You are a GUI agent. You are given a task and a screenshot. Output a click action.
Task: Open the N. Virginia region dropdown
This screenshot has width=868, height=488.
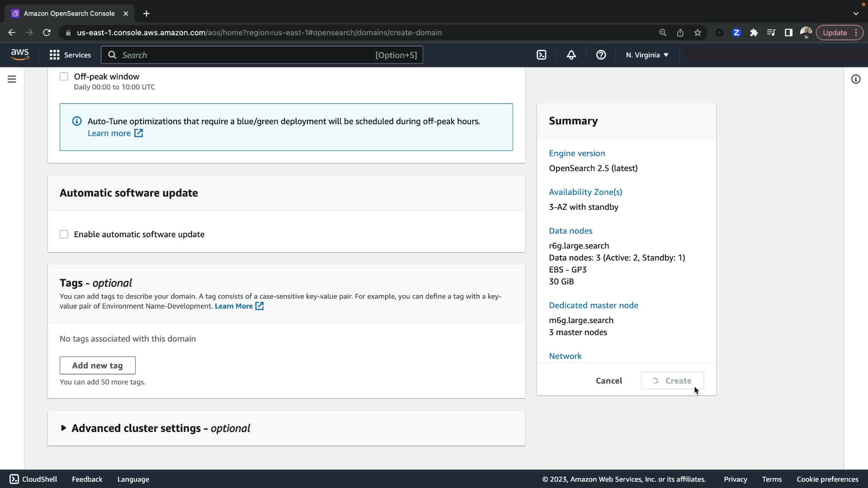point(647,55)
